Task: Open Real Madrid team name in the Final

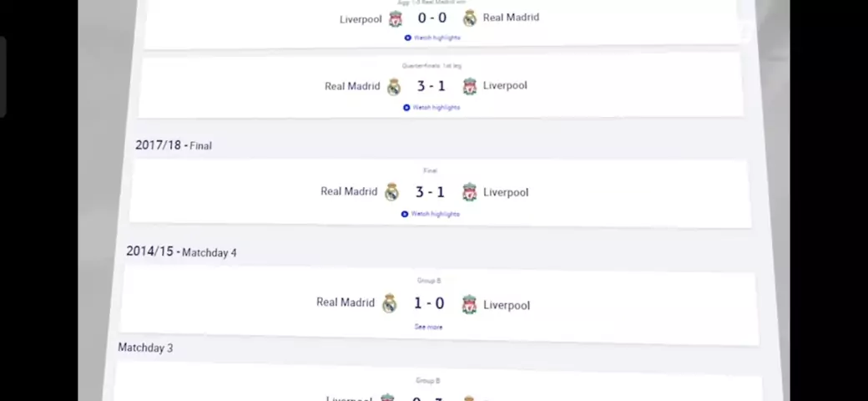Action: (349, 191)
